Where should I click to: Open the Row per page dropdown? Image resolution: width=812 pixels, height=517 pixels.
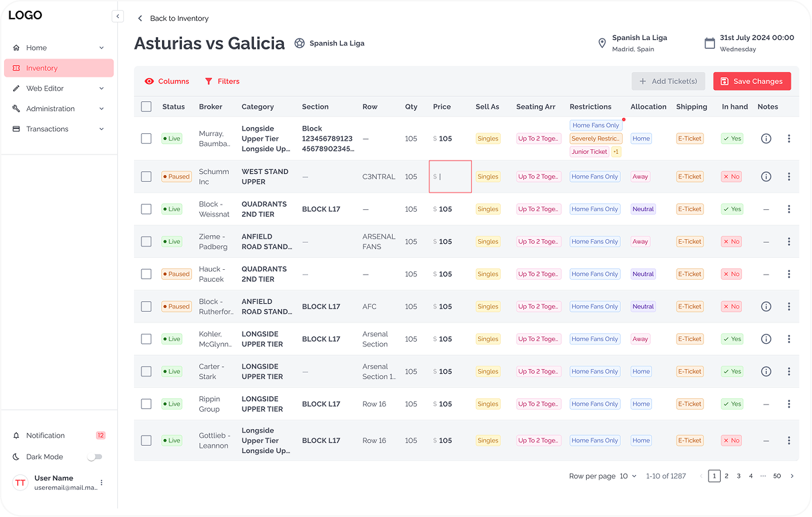tap(625, 476)
